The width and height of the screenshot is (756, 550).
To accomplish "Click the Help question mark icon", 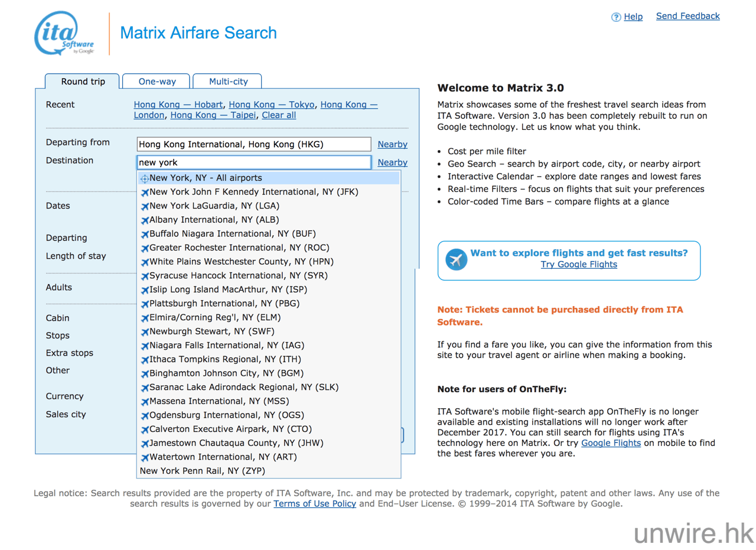I will [x=616, y=17].
